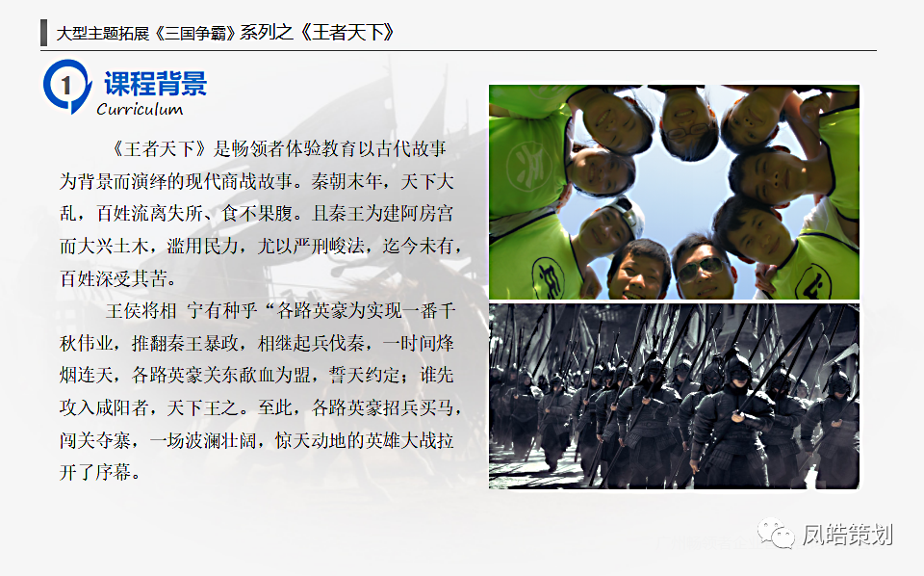This screenshot has height=576, width=924.
Task: Click the line starting 而大兴土木
Action: pos(260,246)
